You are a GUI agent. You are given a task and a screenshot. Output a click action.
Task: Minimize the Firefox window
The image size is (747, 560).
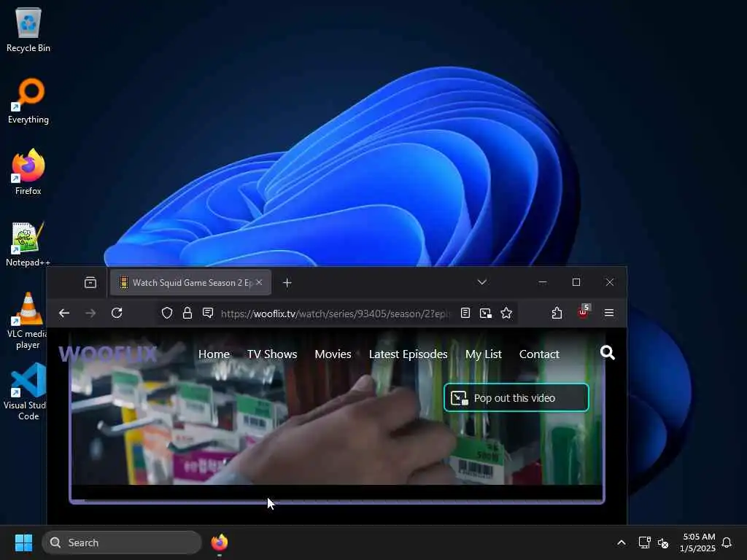coord(543,282)
